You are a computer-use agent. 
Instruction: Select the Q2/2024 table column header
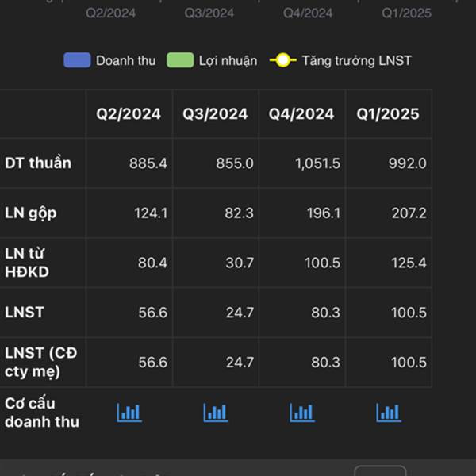tap(129, 114)
